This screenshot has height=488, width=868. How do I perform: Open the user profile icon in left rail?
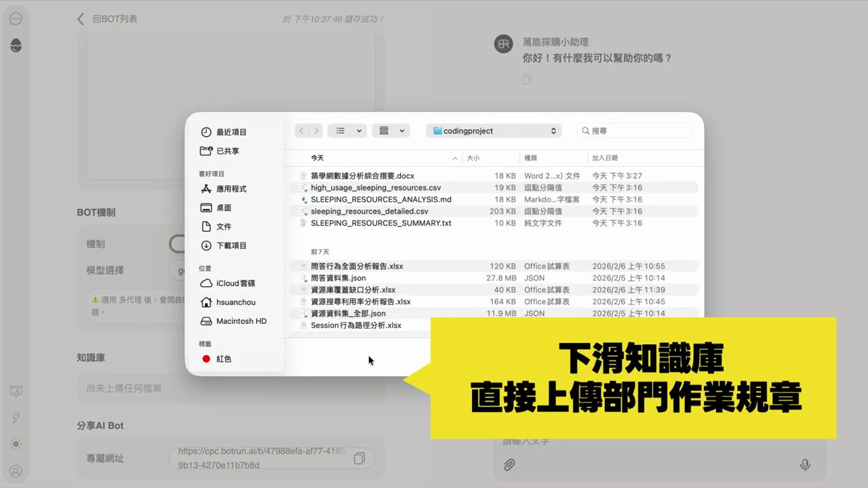(x=16, y=471)
